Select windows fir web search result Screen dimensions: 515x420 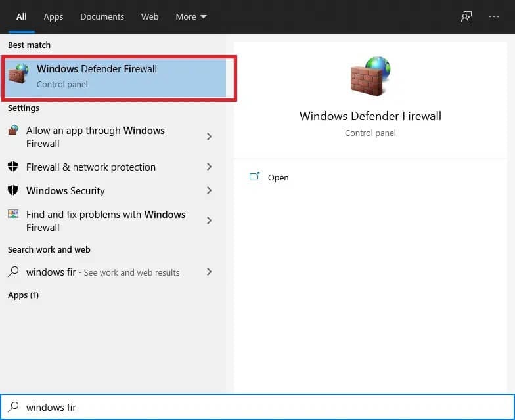[113, 272]
